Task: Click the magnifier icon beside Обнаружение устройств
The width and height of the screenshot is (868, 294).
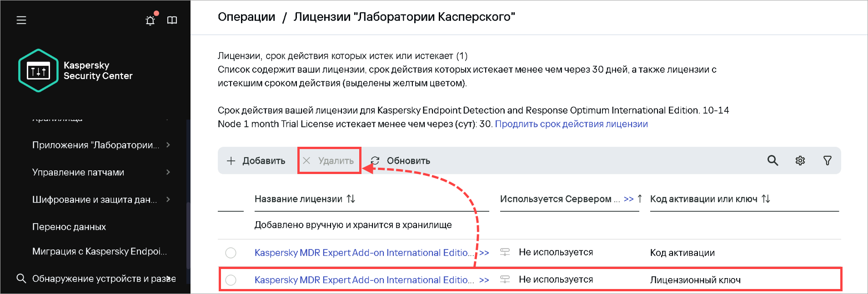Action: point(21,278)
